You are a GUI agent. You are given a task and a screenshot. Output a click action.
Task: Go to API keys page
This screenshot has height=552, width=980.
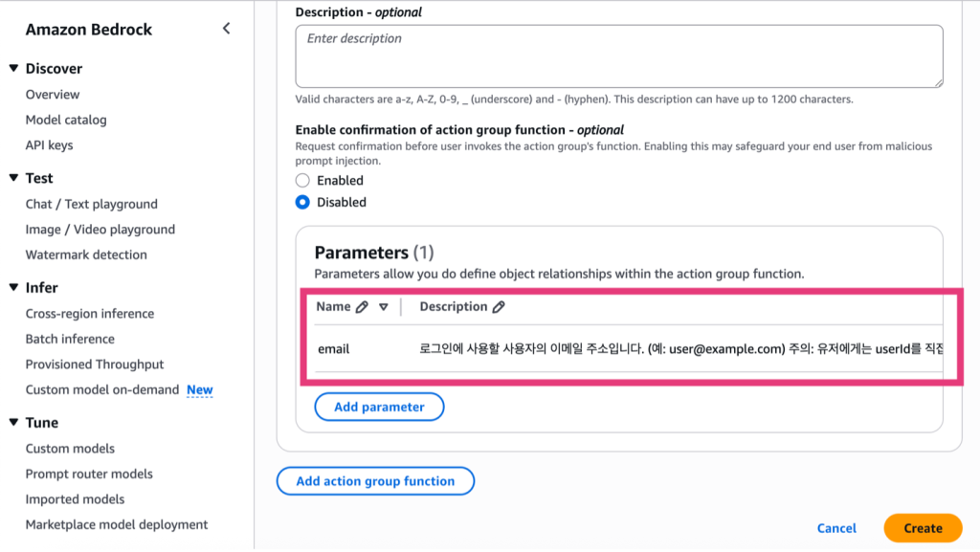pos(49,145)
